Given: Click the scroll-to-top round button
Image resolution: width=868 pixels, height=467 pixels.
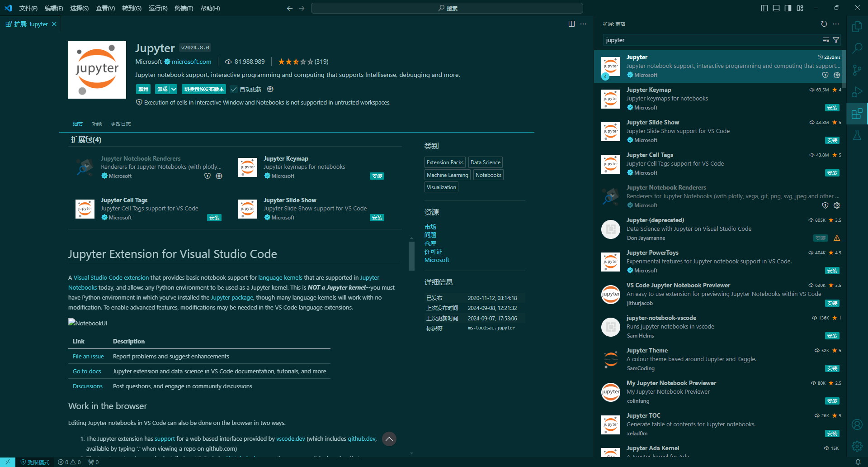Looking at the screenshot, I should coord(389,439).
